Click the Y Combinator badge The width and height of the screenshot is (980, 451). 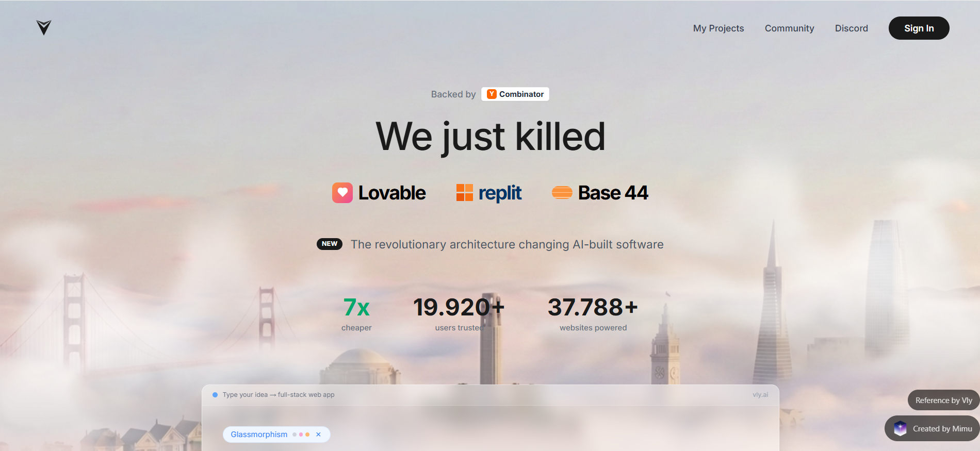(515, 94)
